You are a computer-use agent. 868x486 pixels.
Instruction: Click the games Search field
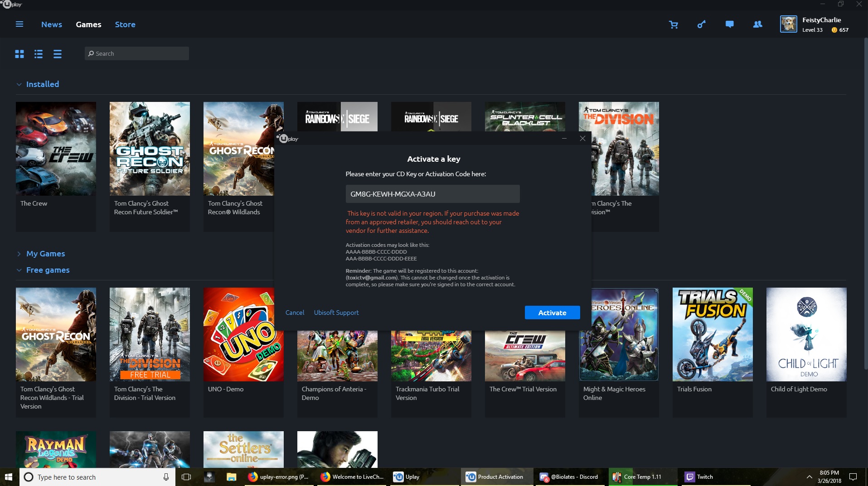coord(136,53)
